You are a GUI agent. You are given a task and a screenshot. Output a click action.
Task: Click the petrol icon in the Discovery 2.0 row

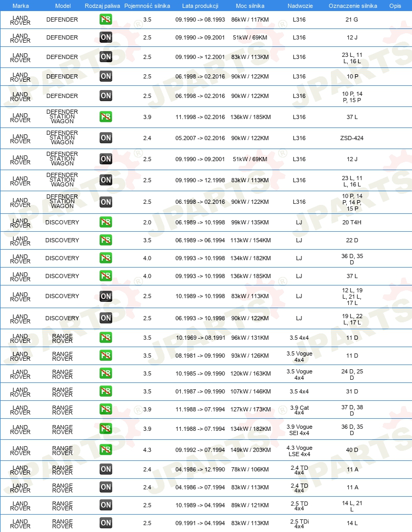pos(105,222)
